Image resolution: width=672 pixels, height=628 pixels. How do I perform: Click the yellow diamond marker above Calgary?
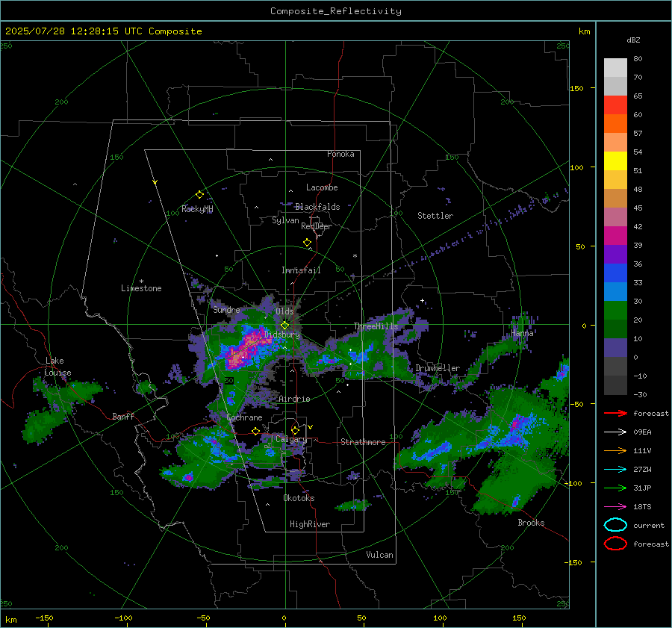[295, 430]
